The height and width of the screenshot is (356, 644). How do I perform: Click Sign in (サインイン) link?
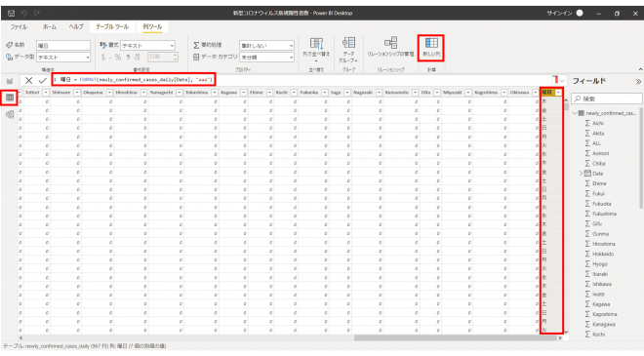559,13
